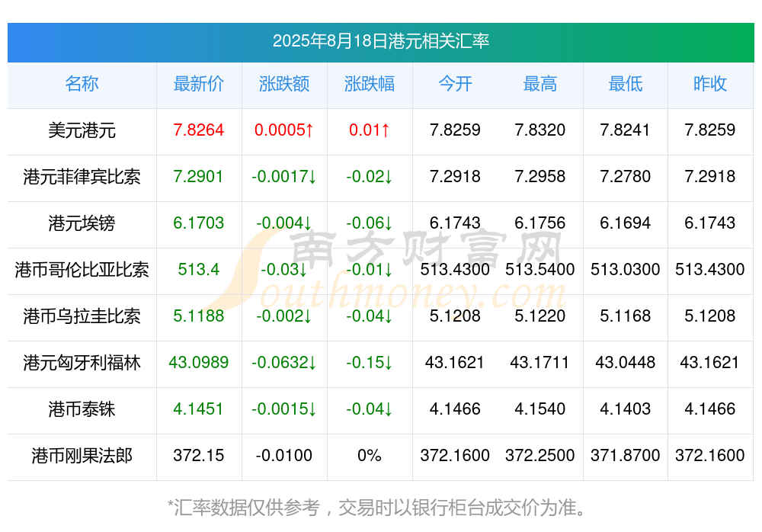Viewport: 762px width, 532px height.
Task: Click the low value 7.2780
Action: click(x=625, y=176)
